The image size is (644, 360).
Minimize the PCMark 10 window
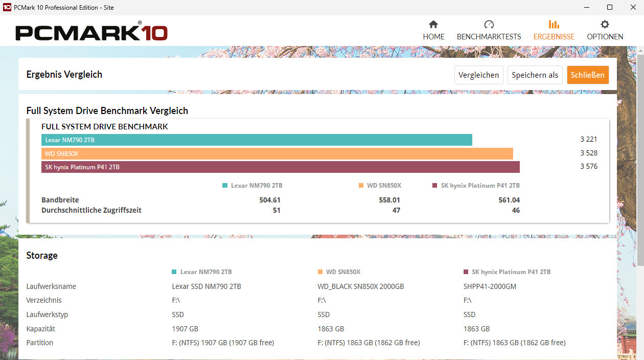pos(586,7)
